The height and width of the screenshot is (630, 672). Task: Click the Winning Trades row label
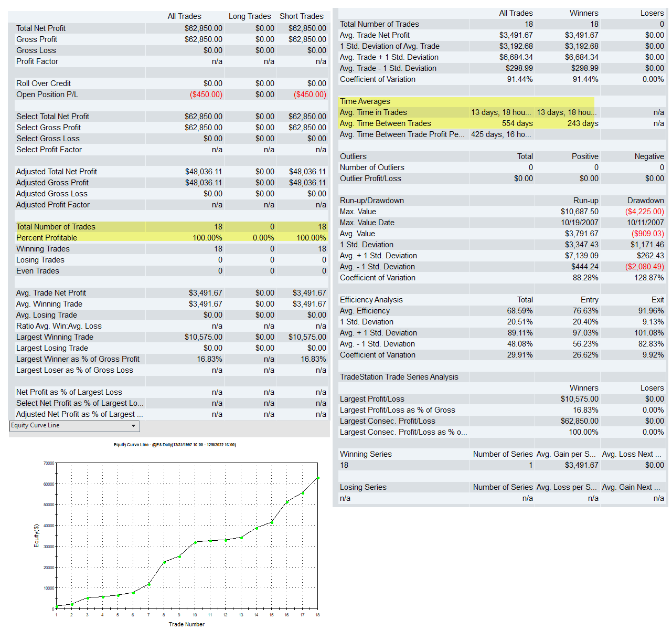pyautogui.click(x=43, y=249)
